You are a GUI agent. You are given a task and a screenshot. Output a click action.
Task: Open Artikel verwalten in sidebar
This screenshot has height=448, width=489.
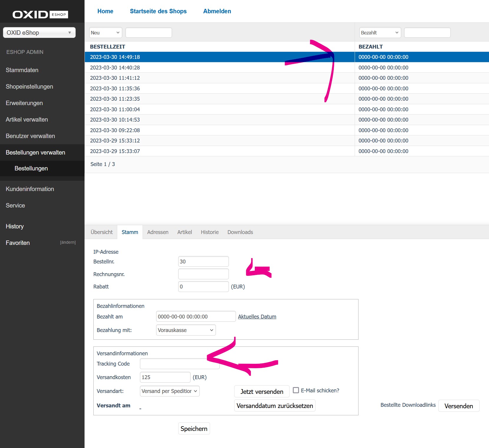pos(27,120)
